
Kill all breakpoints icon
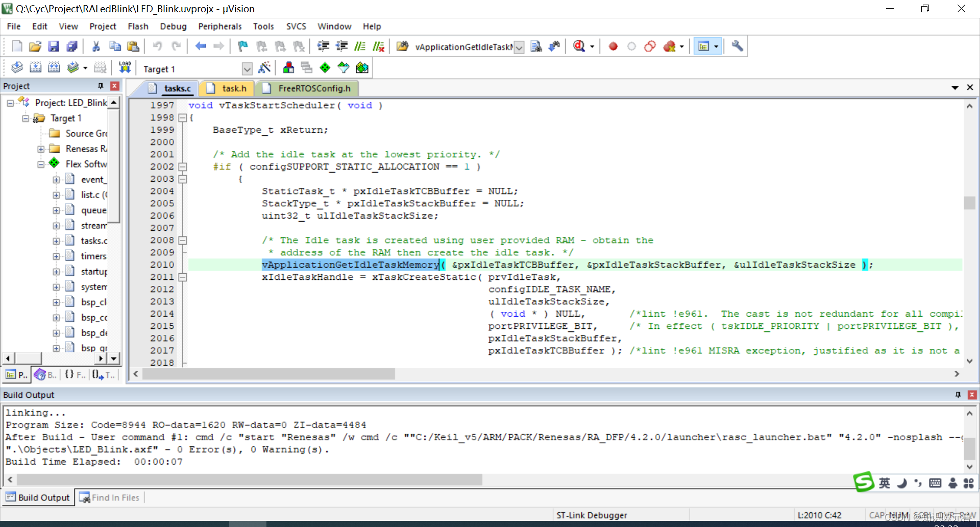669,46
